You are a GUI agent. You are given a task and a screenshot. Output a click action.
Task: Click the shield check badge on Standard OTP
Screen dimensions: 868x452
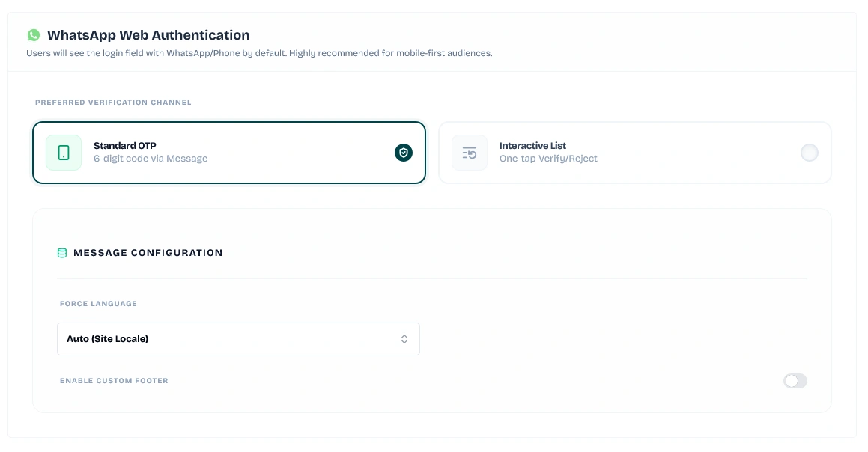point(404,153)
